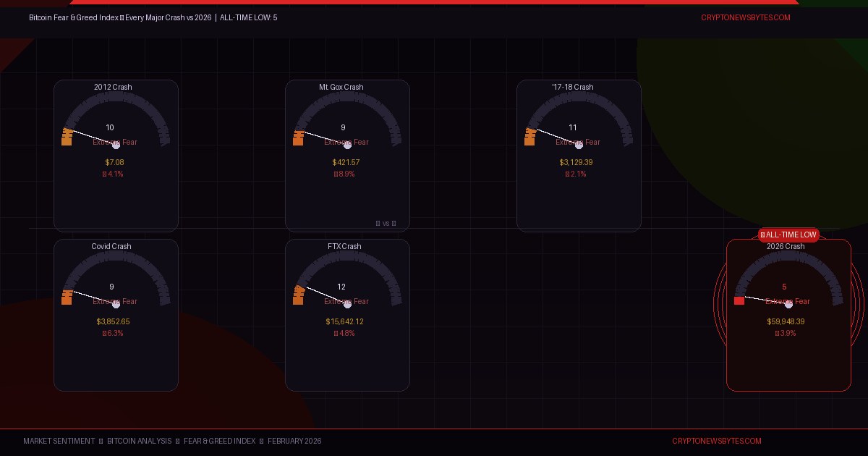
Task: Click the index value 11 on '17-18 gauge
Action: (573, 127)
